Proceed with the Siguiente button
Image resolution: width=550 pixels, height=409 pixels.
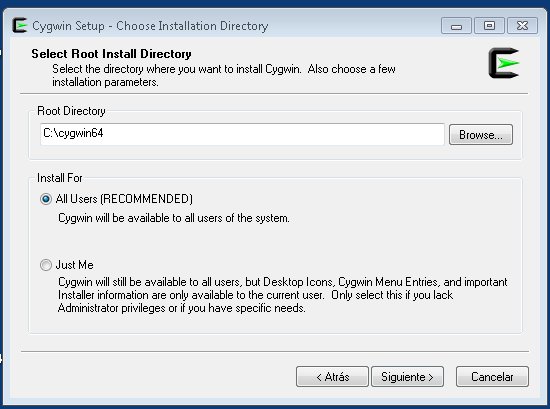(407, 377)
